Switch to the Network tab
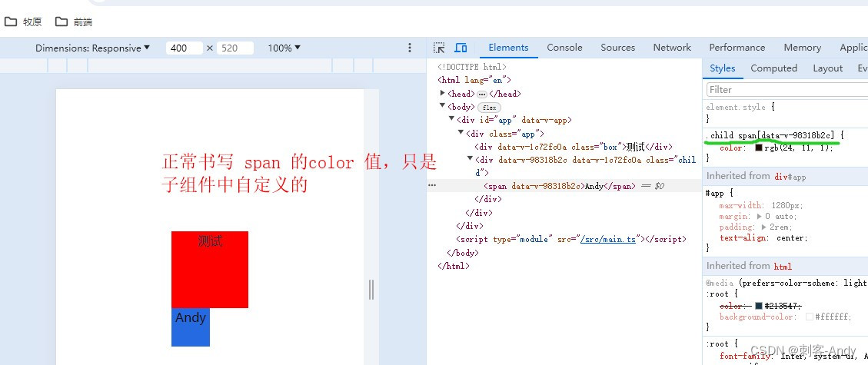 point(672,48)
